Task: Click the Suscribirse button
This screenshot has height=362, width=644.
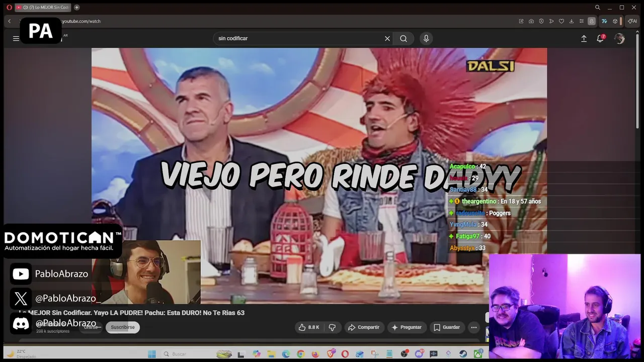Action: coord(123,327)
